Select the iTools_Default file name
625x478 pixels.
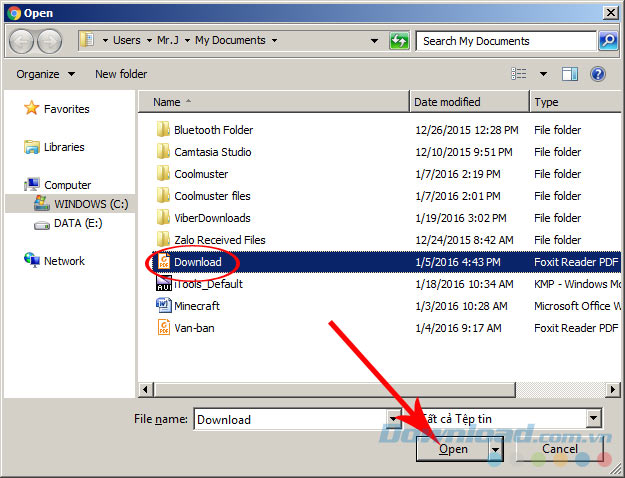pos(208,284)
